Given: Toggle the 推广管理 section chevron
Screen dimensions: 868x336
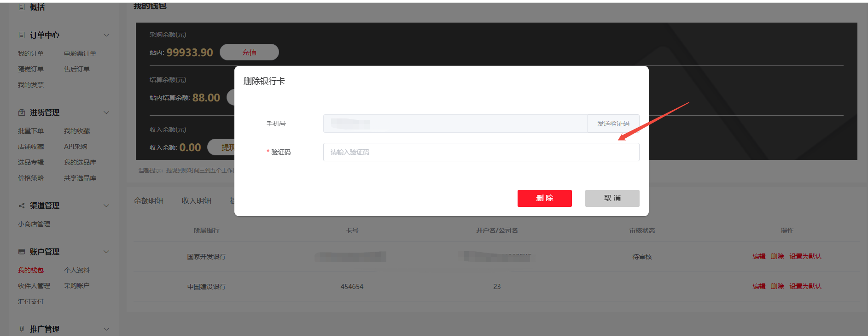Looking at the screenshot, I should [106, 329].
